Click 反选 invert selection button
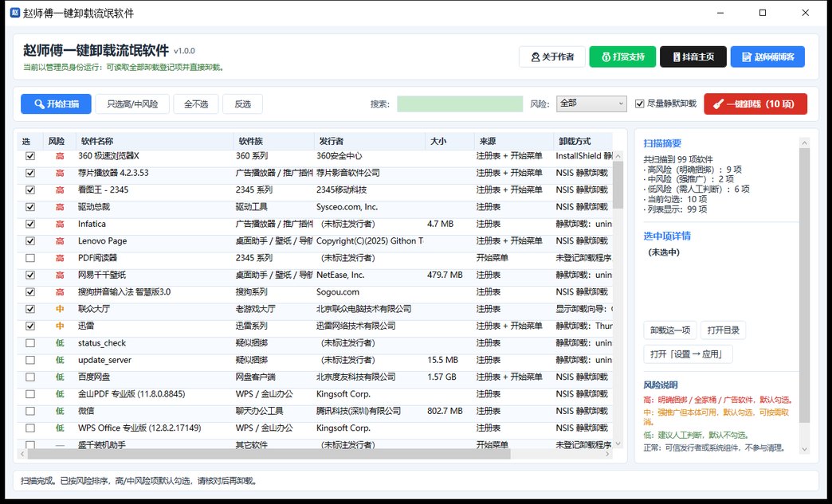 coord(242,104)
